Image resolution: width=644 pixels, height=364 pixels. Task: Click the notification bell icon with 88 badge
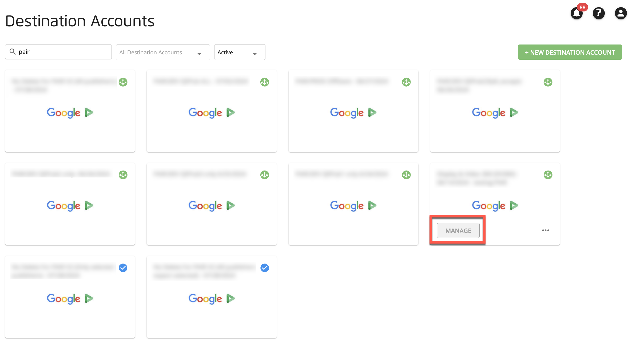point(576,13)
